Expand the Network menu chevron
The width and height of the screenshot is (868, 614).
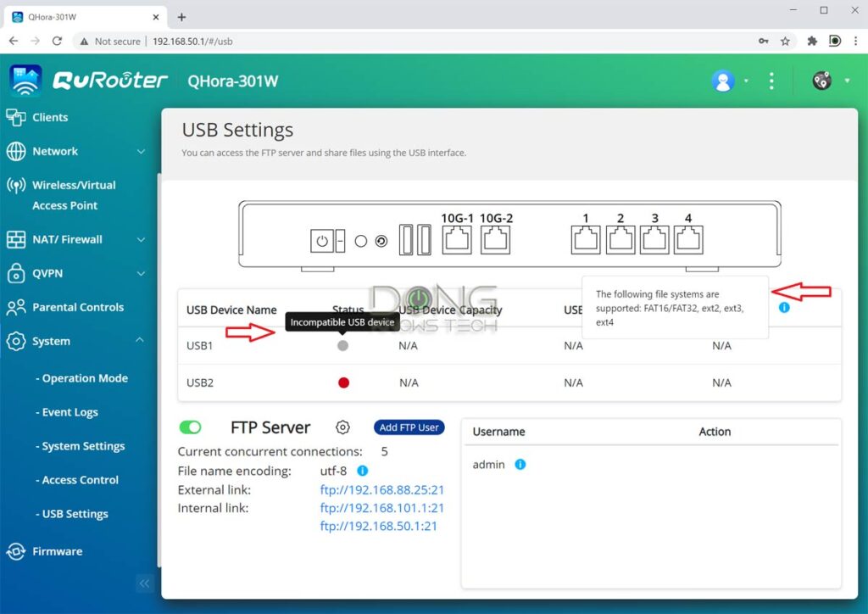142,151
